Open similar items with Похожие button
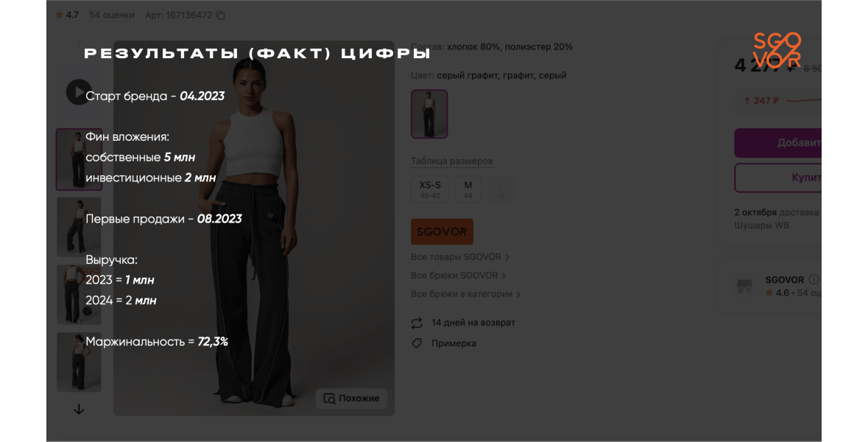Screen dimensions: 868x442 point(351,399)
